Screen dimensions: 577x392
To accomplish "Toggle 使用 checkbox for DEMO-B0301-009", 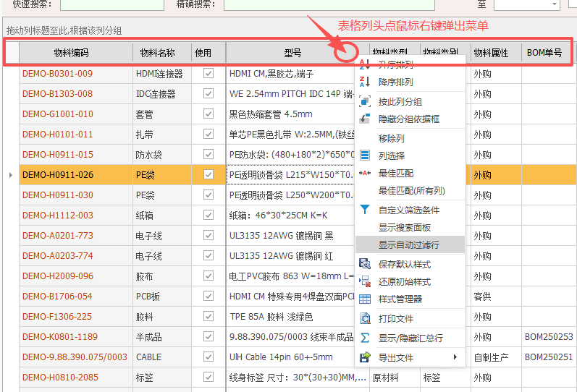I will pos(209,74).
